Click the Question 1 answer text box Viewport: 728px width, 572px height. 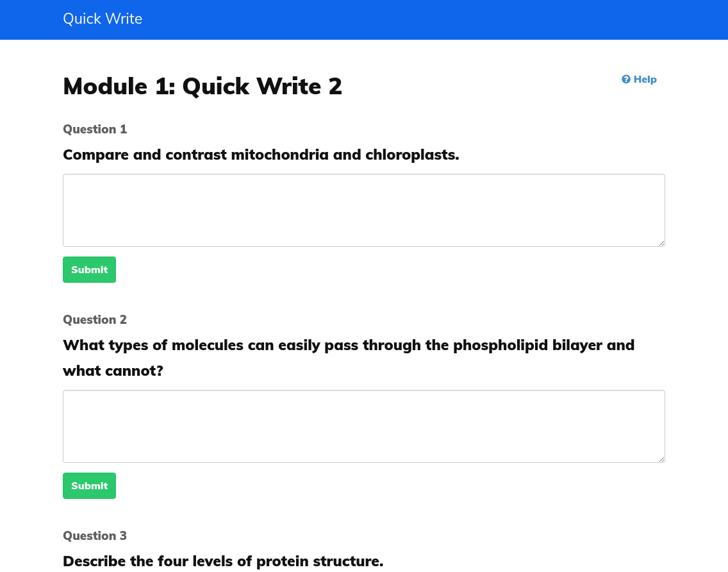pos(363,210)
